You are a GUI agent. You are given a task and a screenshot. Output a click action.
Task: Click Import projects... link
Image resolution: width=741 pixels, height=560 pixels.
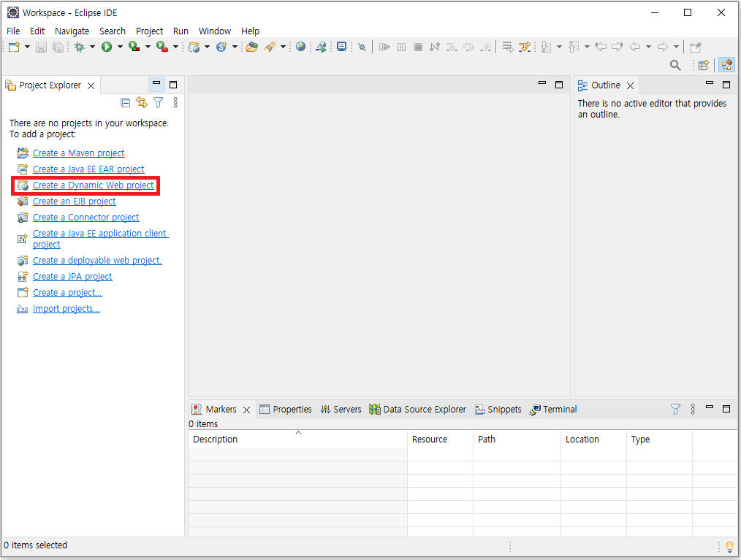click(66, 308)
